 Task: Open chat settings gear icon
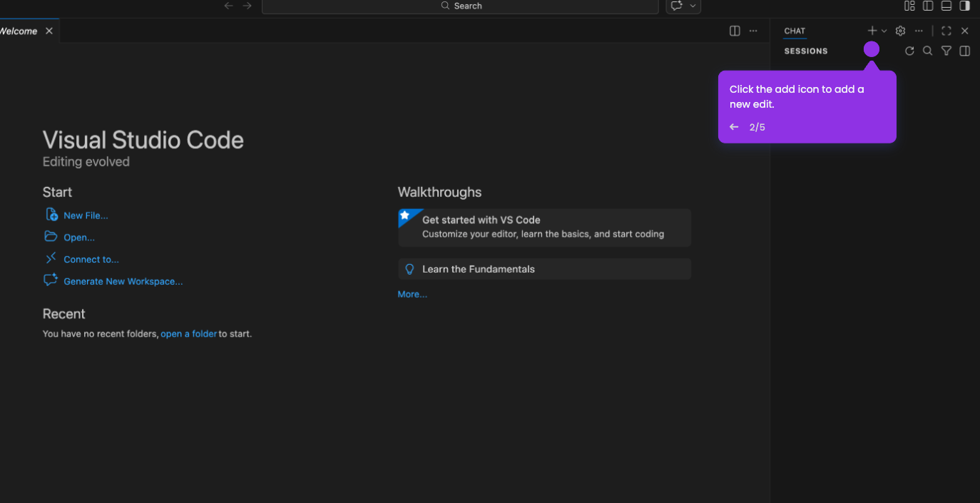click(900, 31)
